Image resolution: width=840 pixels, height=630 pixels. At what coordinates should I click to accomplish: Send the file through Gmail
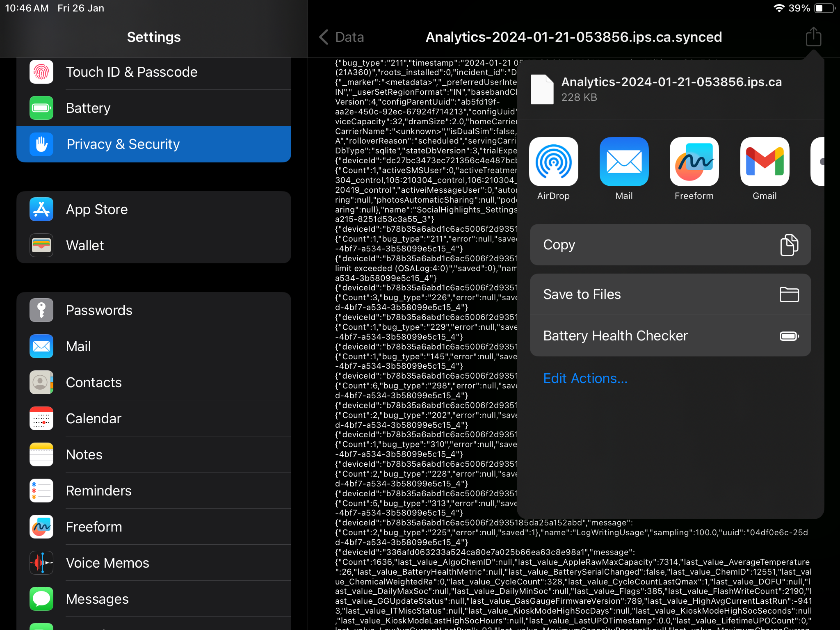pos(764,161)
